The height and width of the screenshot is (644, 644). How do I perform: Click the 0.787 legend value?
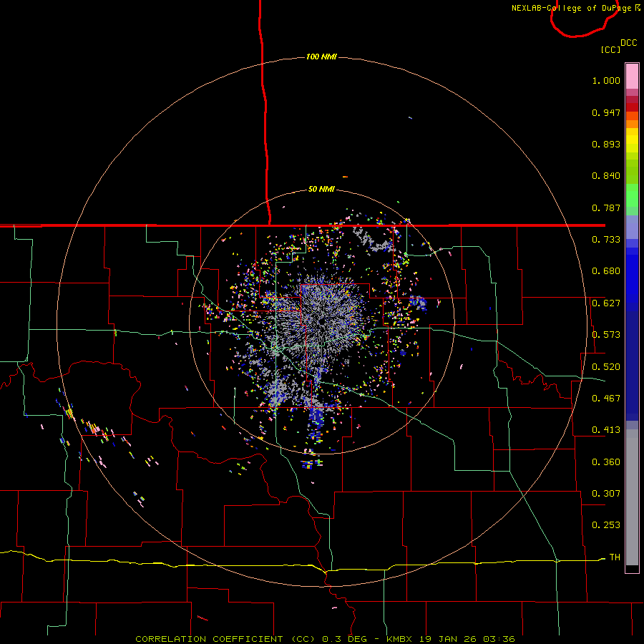click(606, 208)
